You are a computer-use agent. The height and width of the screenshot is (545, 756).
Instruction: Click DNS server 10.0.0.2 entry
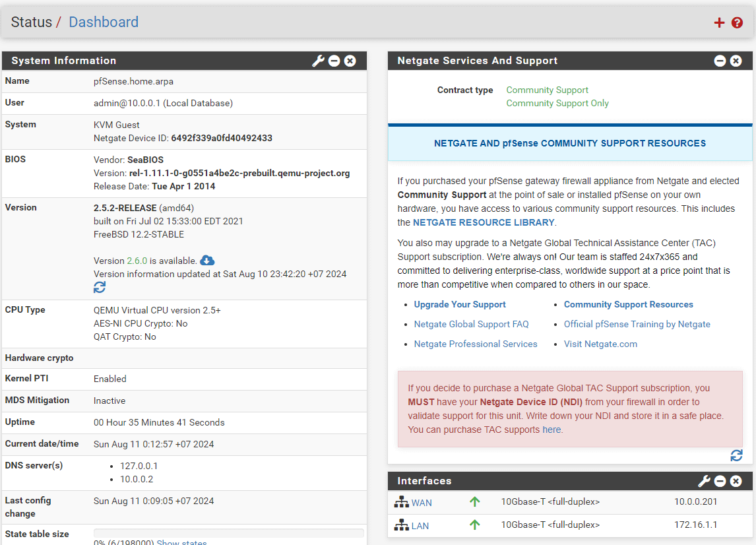coord(137,480)
